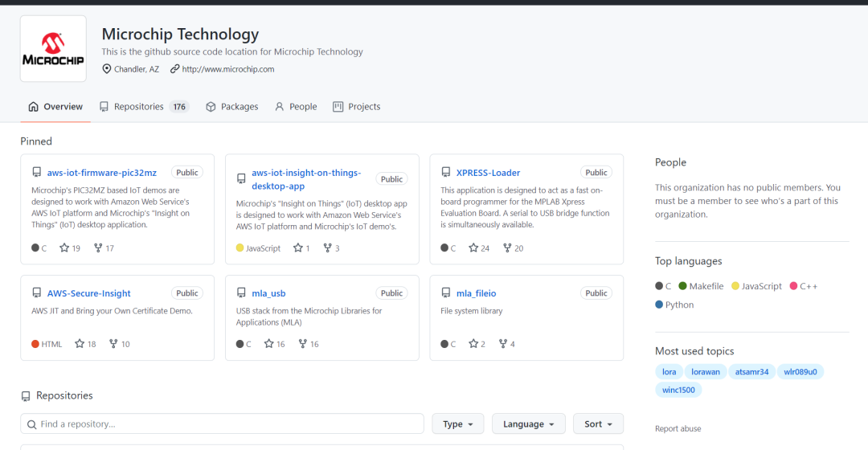The image size is (868, 450).
Task: Click the link icon beside microchip.com
Action: tap(175, 68)
